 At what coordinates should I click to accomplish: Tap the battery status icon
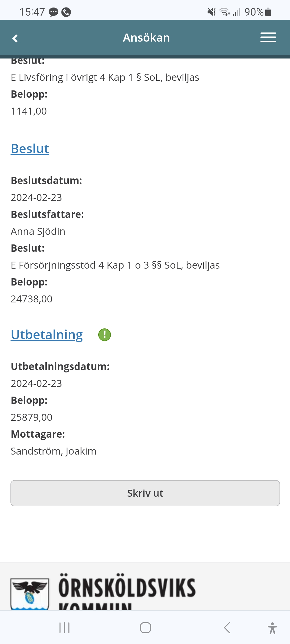(268, 12)
